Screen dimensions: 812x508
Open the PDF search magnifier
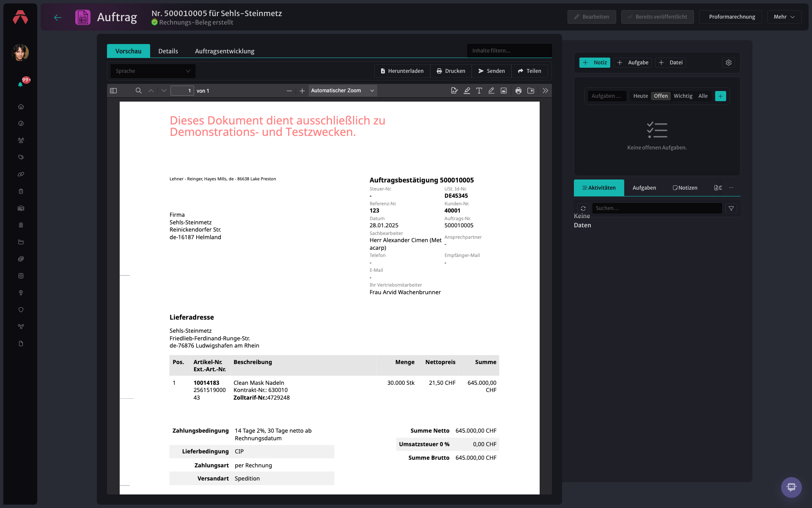click(138, 91)
